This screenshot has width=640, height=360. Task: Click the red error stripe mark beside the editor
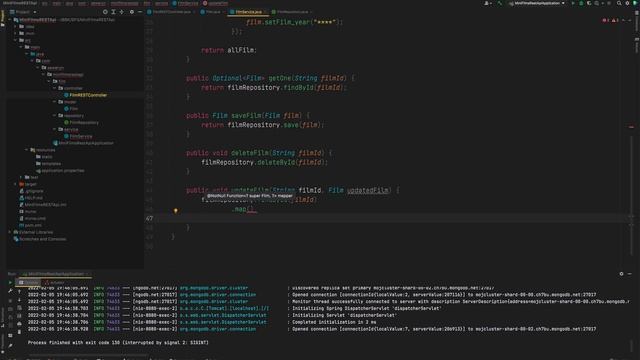pos(631,127)
